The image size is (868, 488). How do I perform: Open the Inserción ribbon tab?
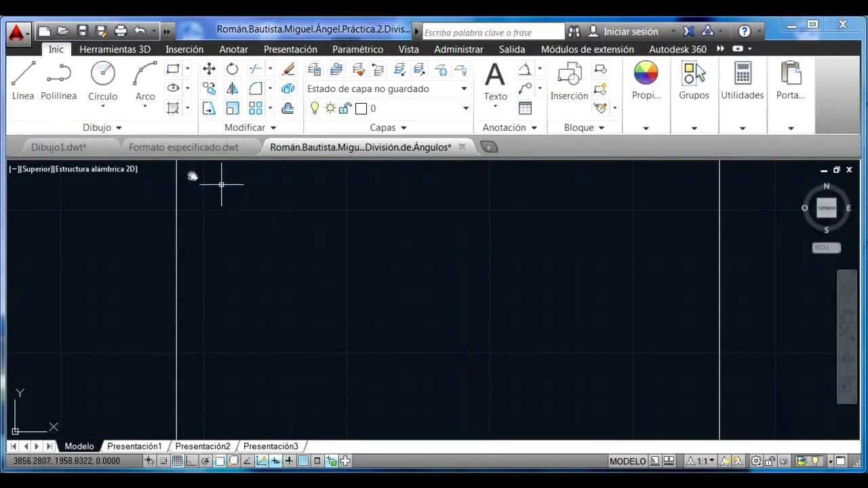point(184,49)
